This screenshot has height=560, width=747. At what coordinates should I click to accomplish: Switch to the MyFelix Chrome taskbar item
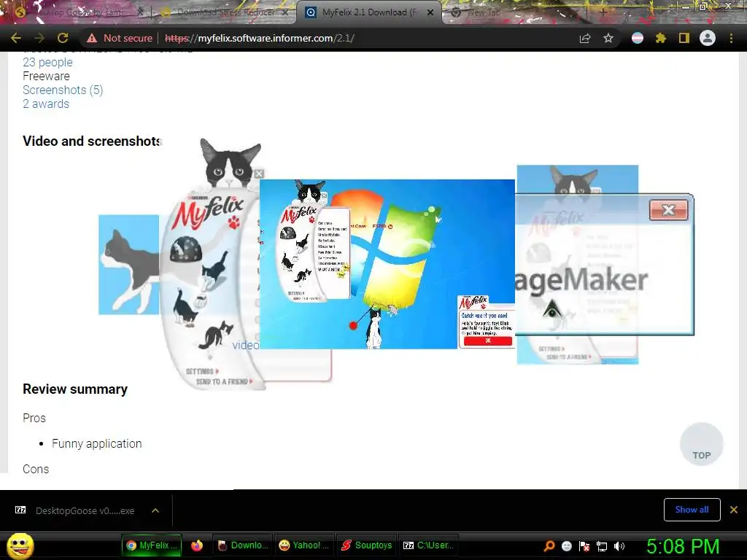pos(151,545)
